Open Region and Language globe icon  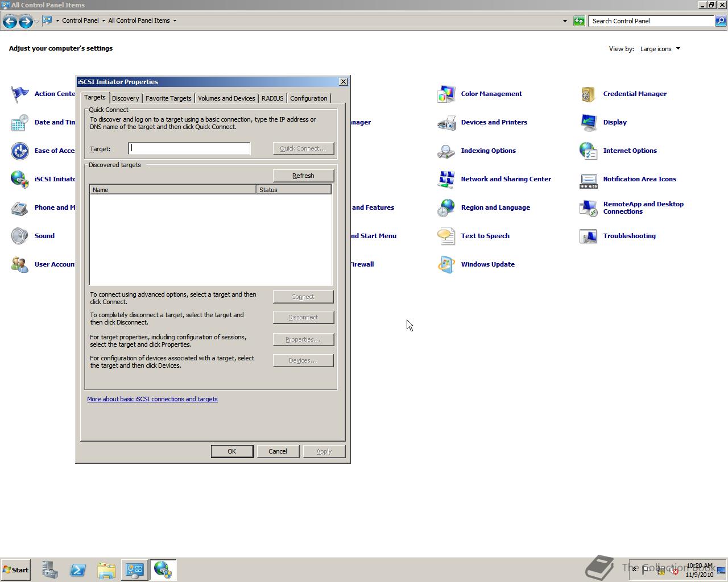point(446,207)
